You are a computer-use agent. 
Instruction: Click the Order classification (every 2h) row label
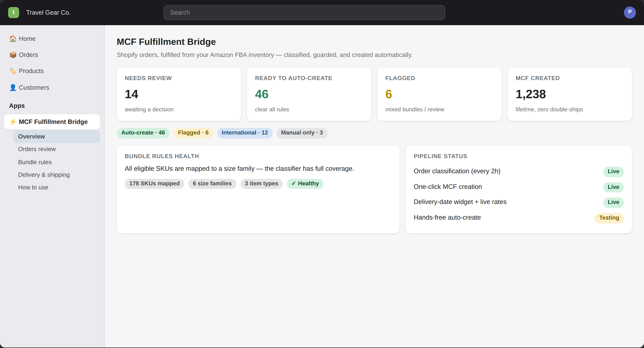point(457,171)
